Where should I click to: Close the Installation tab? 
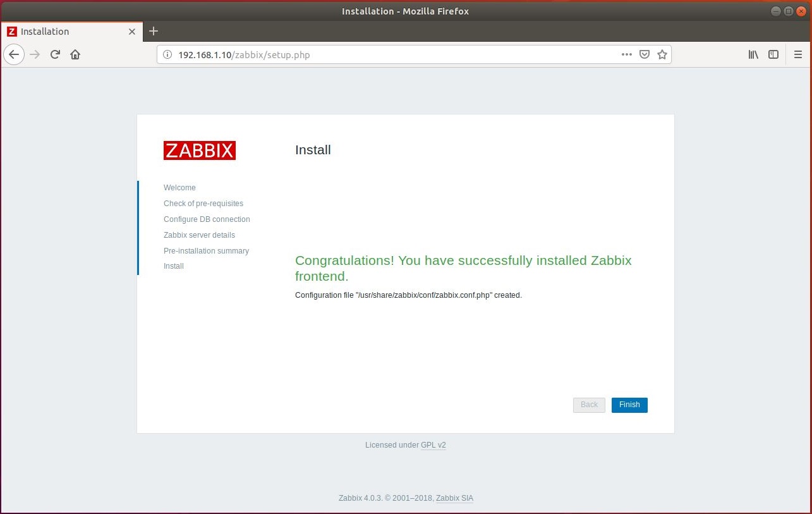[x=132, y=32]
